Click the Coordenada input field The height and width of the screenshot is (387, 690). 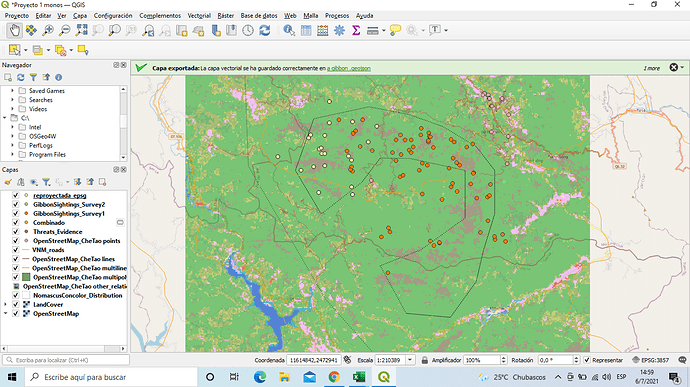click(x=313, y=360)
